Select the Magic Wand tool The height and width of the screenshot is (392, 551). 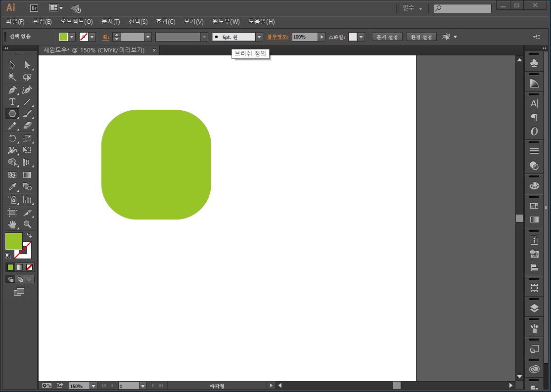[x=12, y=77]
